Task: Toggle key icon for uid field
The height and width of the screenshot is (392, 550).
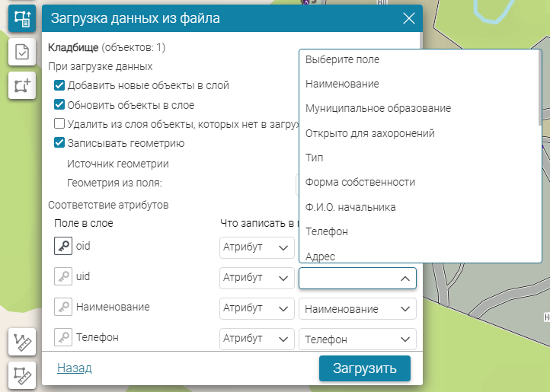Action: tap(63, 277)
